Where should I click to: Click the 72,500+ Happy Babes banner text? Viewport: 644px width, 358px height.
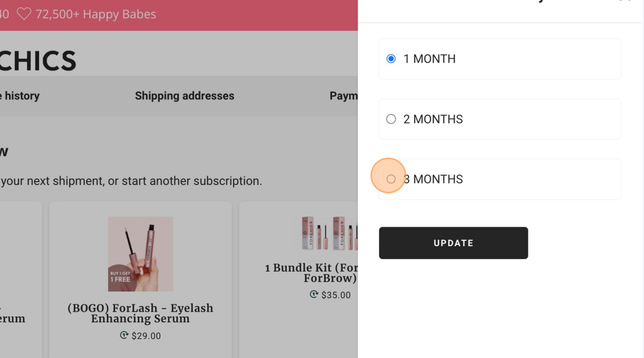pos(96,14)
